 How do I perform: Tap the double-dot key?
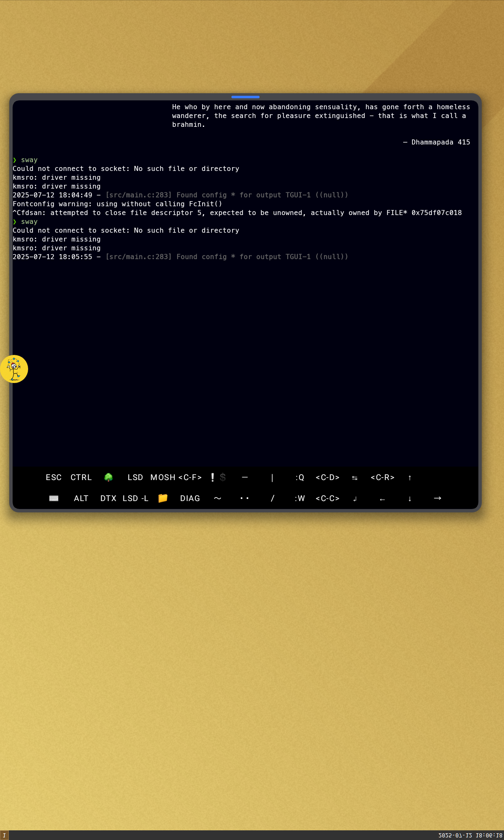pyautogui.click(x=244, y=499)
